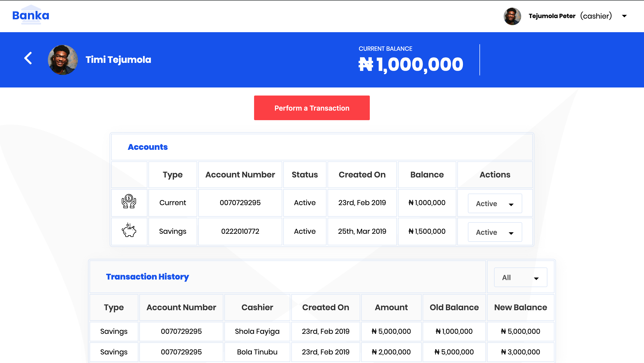Click the Balance column header in the Accounts table
Image resolution: width=644 pixels, height=363 pixels.
[427, 175]
